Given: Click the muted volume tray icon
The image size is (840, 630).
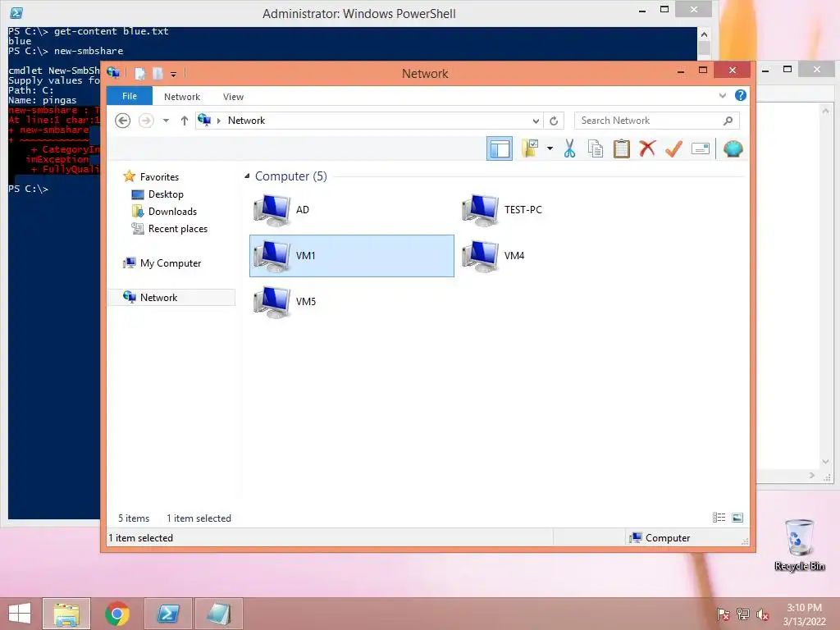Looking at the screenshot, I should click(x=763, y=614).
